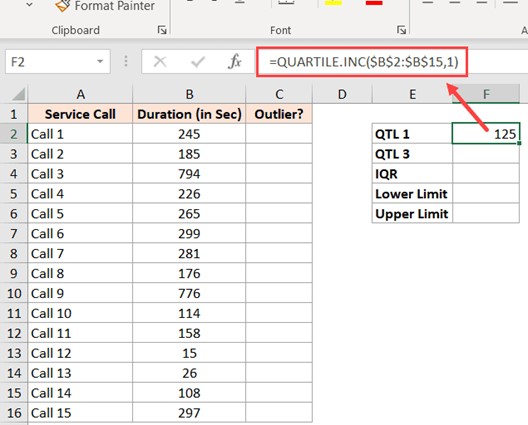Image resolution: width=528 pixels, height=425 pixels.
Task: Select the Call 3 cell
Action: pos(80,174)
